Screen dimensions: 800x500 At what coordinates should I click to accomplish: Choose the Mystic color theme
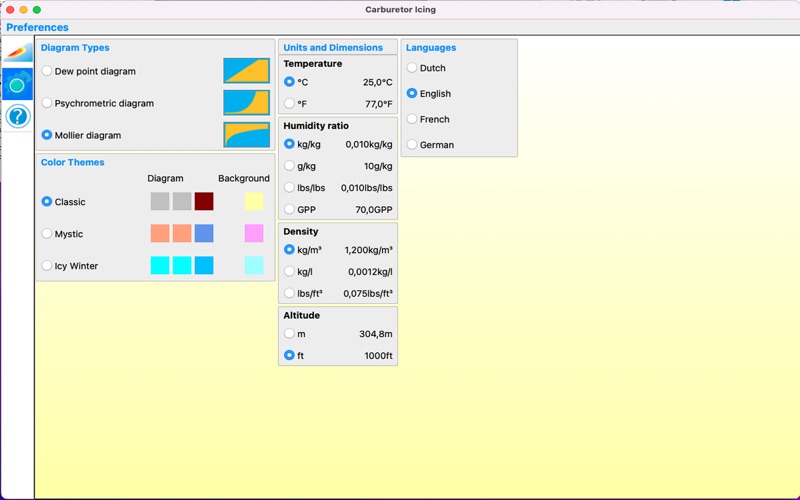[x=47, y=234]
